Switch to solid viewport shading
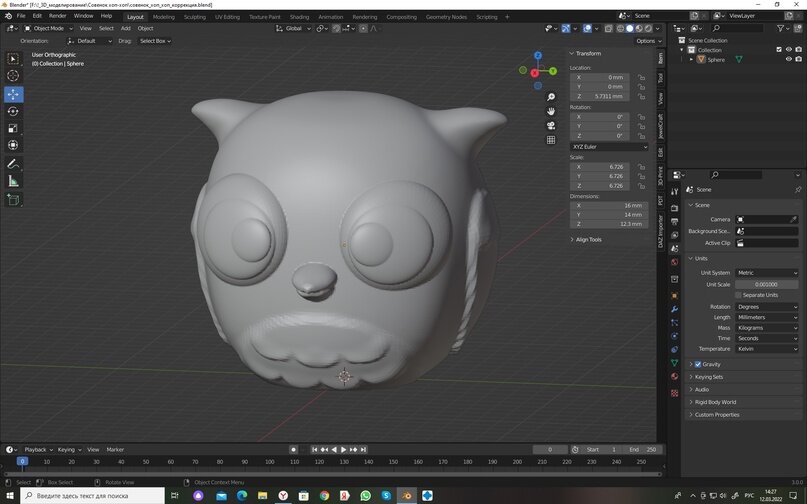Image resolution: width=807 pixels, height=504 pixels. click(629, 28)
